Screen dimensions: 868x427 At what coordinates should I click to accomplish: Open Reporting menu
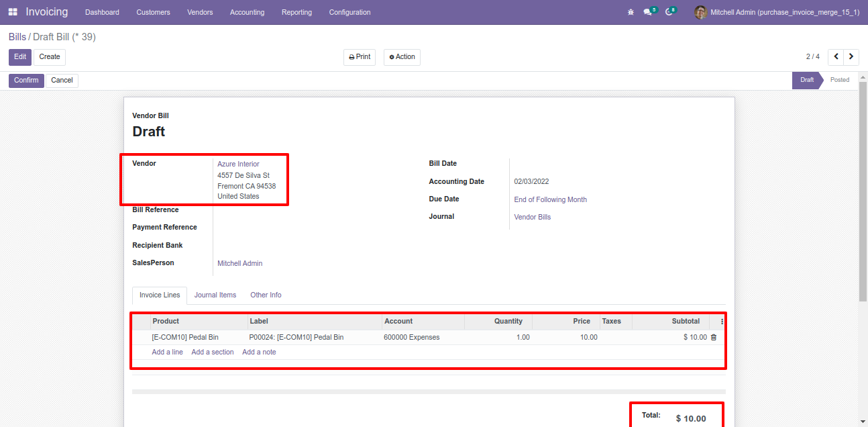pyautogui.click(x=296, y=12)
